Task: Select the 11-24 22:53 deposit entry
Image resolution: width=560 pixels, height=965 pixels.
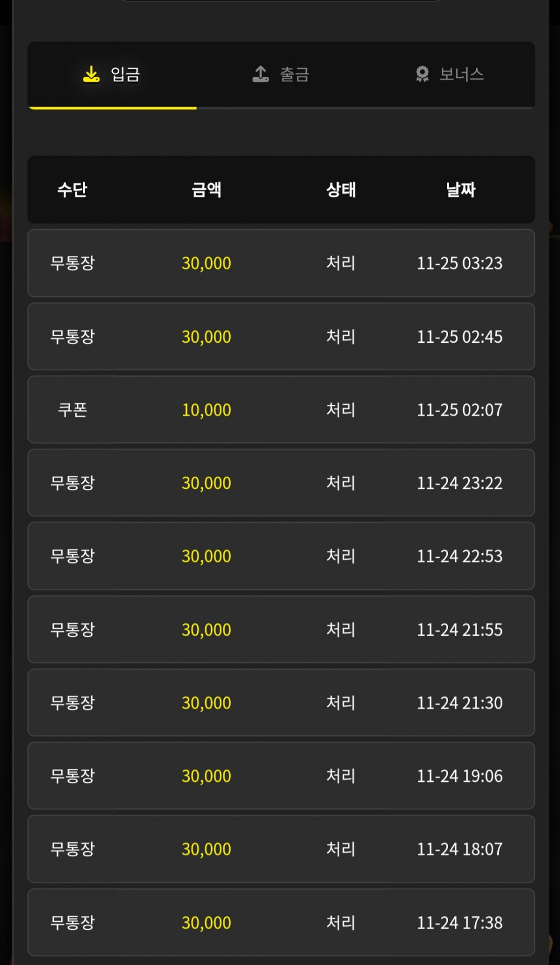Action: tap(281, 556)
